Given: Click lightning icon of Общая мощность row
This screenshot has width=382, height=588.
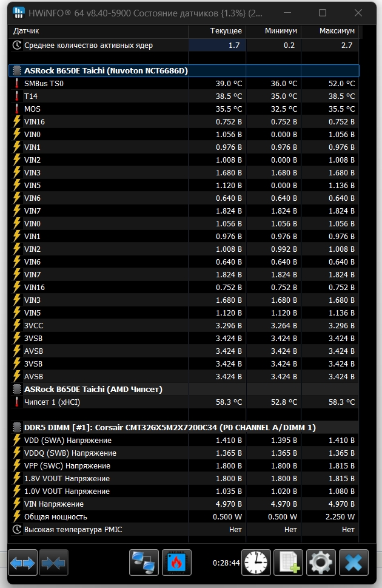Looking at the screenshot, I should coord(17,517).
